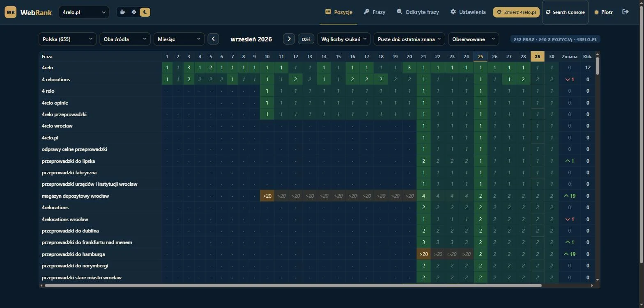Click the phrase 'przeprowadzki do lipska'
This screenshot has width=644, height=308.
coord(68,161)
